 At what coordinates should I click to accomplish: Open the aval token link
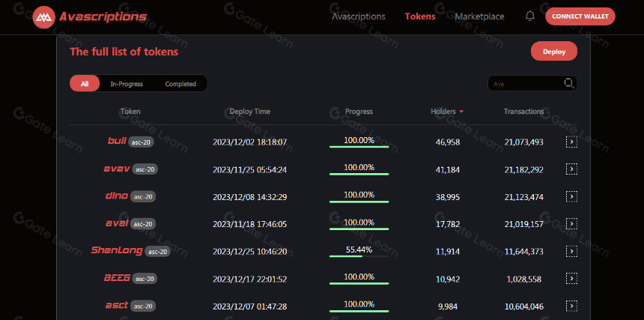(117, 223)
